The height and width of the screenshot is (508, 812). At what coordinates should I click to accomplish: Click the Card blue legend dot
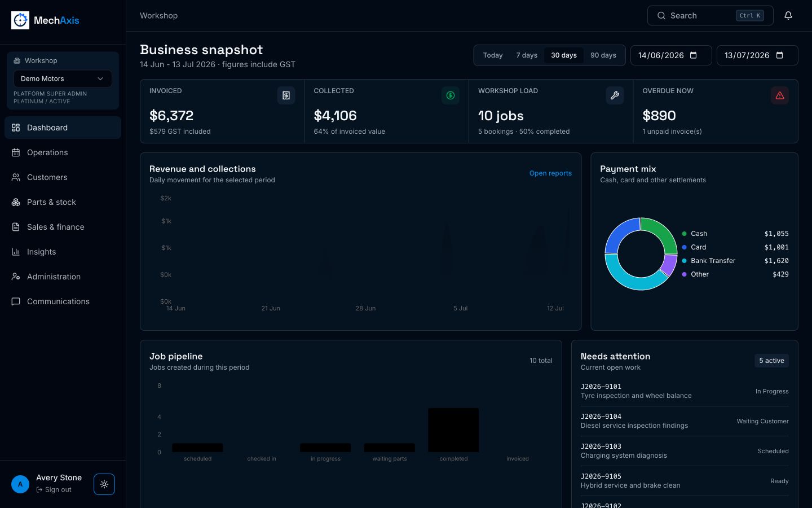[x=684, y=247]
